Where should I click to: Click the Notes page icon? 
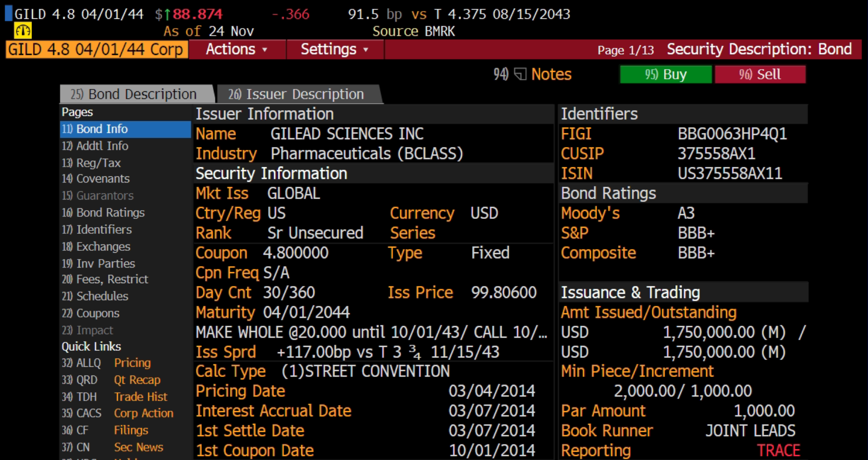[x=520, y=74]
